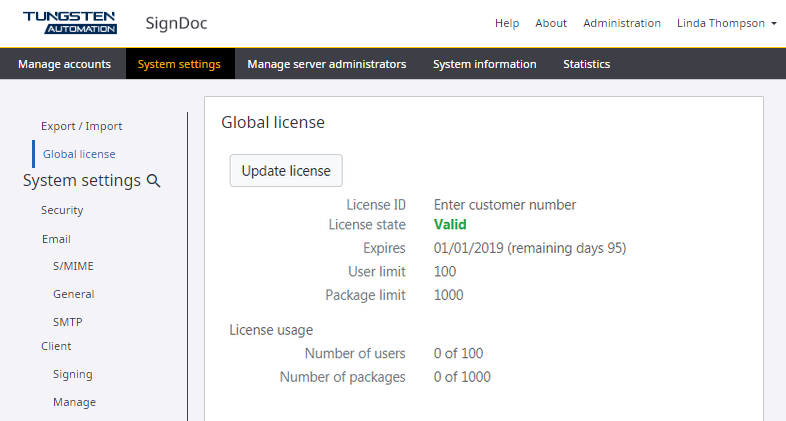Click the Tungsten Automation logo
786x421 pixels.
[70, 23]
